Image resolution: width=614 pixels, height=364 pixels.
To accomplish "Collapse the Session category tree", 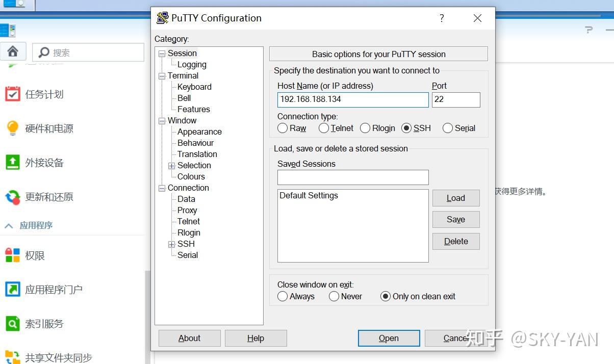I will (x=161, y=53).
